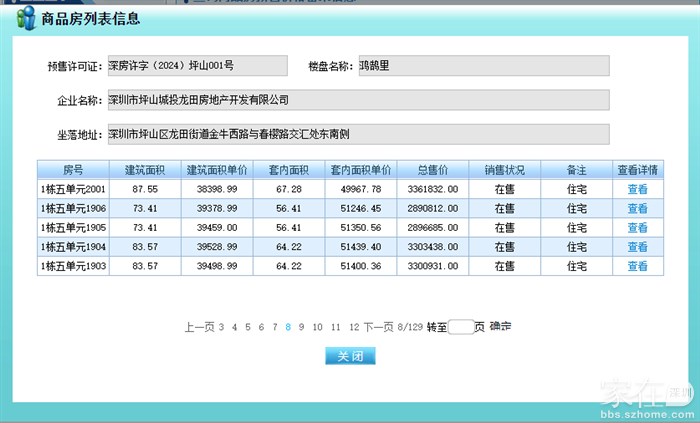This screenshot has width=700, height=423.
Task: Click the 企业名称 input field
Action: tap(358, 100)
